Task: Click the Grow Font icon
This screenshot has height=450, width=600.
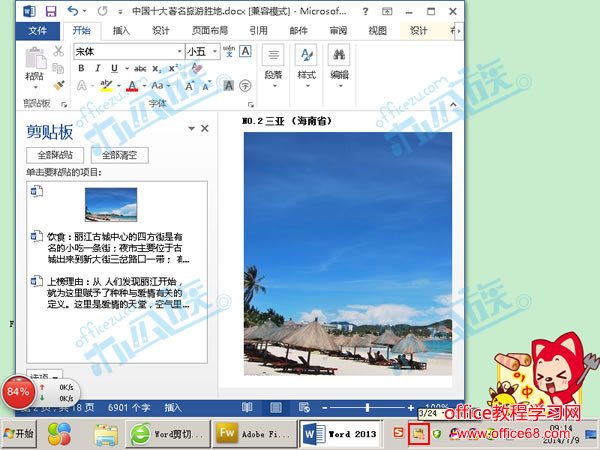Action: coord(190,86)
